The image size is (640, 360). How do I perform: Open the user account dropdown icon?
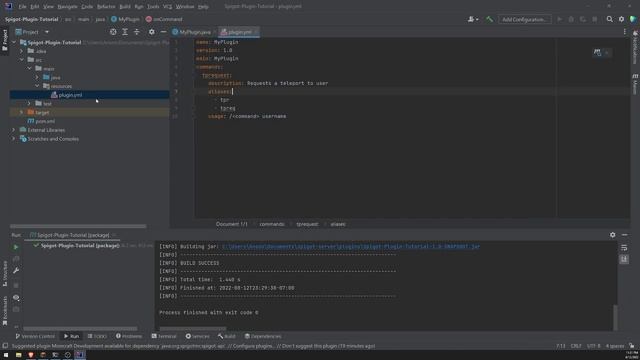473,19
